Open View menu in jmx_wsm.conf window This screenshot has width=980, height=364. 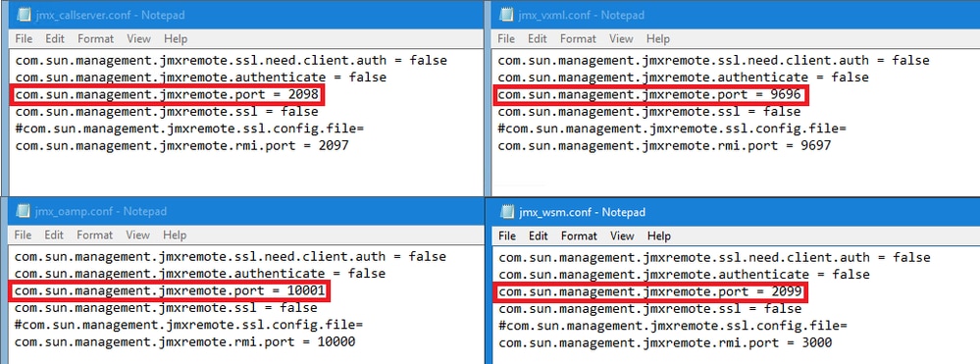pos(622,235)
